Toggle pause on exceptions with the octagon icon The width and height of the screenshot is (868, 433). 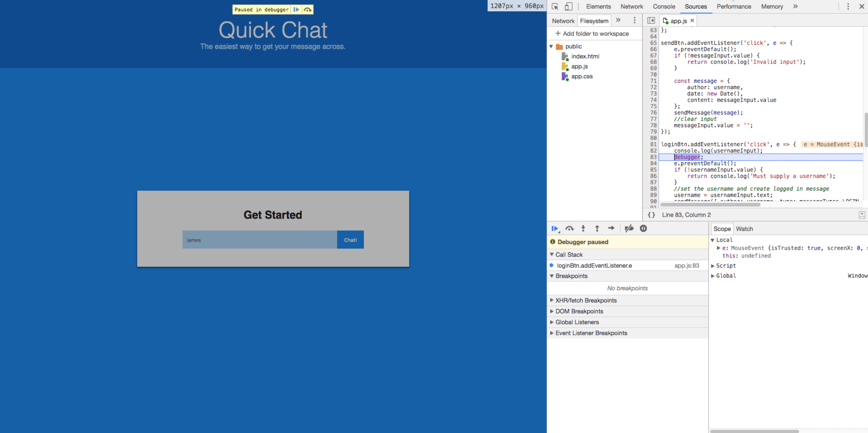(x=643, y=228)
